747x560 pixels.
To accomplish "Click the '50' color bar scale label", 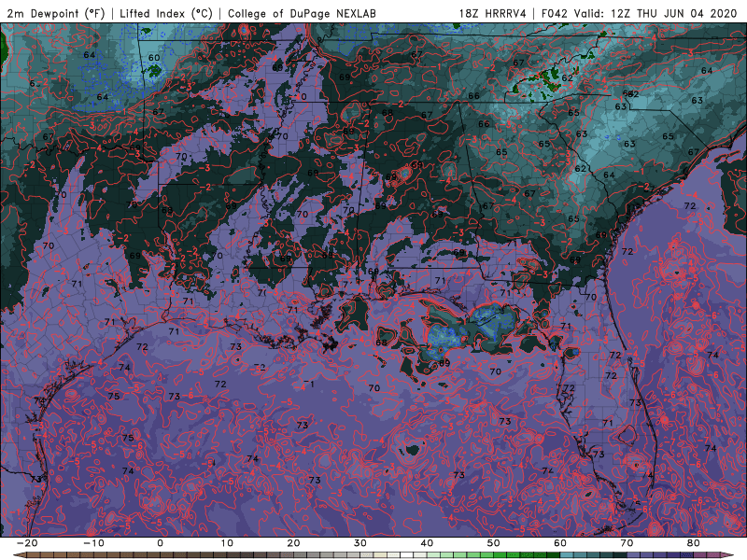I will coord(494,543).
